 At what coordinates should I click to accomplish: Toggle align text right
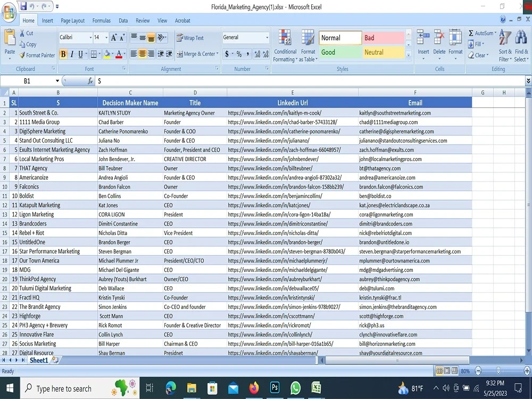click(x=151, y=54)
